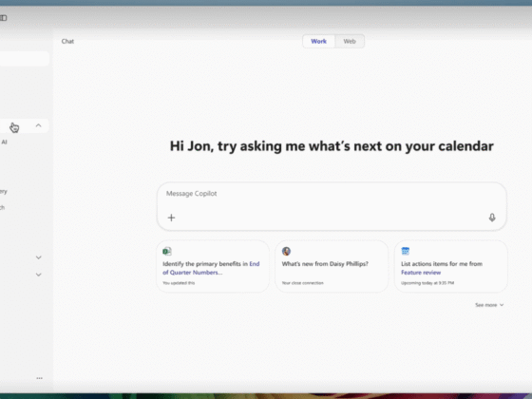Open the plus attachment menu in message box
The height and width of the screenshot is (399, 532).
pyautogui.click(x=171, y=218)
